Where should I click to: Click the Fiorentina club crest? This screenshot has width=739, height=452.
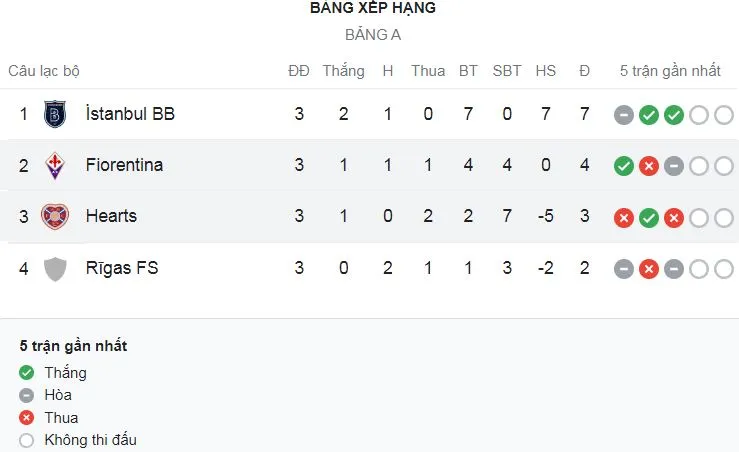[x=54, y=165]
